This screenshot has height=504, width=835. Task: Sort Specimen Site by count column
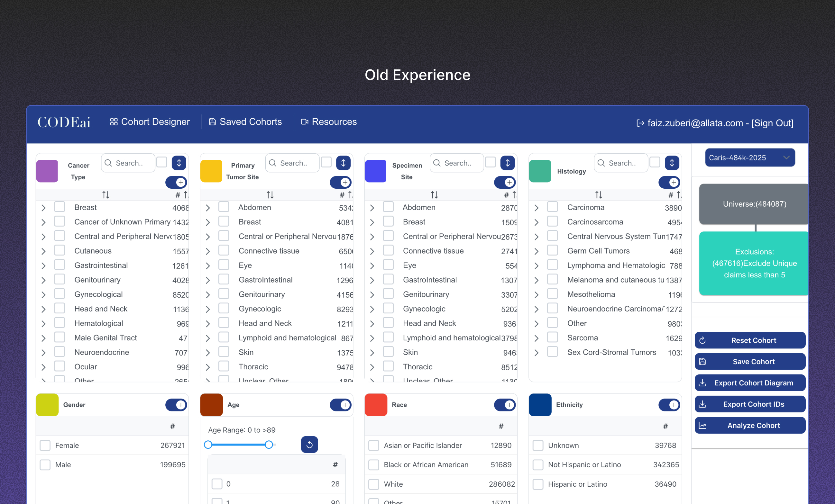click(510, 195)
